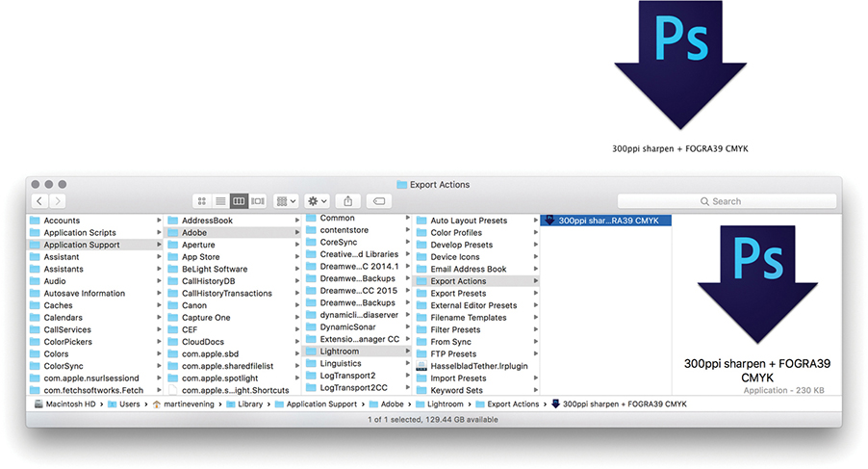This screenshot has width=868, height=469.
Task: Click in the Search field
Action: click(x=727, y=201)
